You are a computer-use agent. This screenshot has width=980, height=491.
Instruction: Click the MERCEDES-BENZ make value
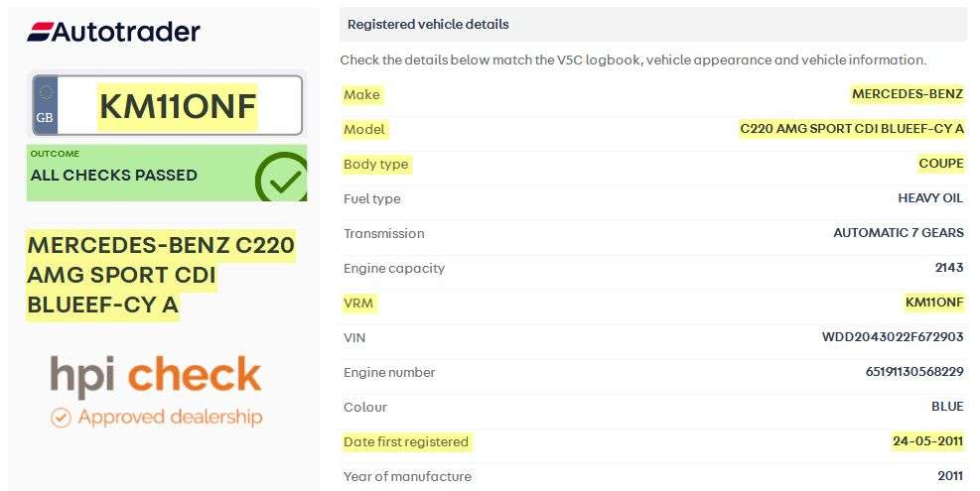point(908,94)
